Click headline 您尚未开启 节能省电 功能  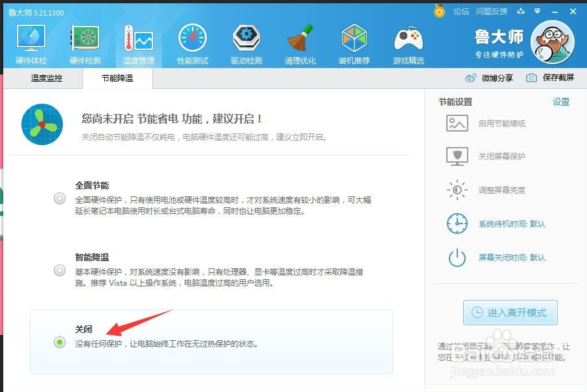pos(171,119)
